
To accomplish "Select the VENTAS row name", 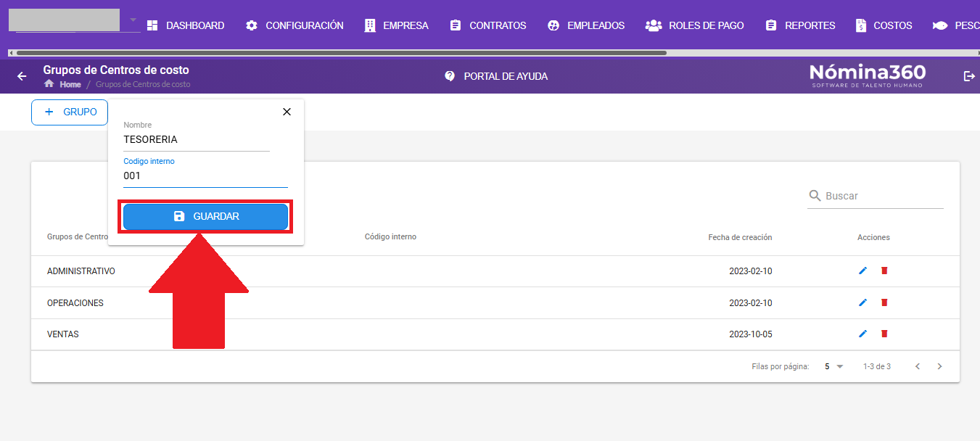I will 63,334.
